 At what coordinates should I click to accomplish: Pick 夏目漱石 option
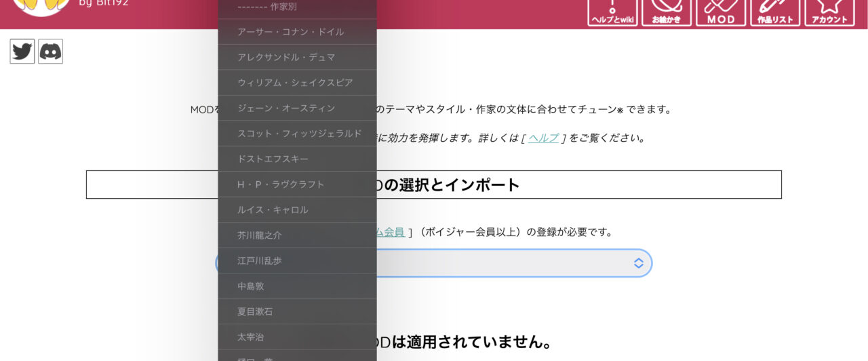[297, 311]
